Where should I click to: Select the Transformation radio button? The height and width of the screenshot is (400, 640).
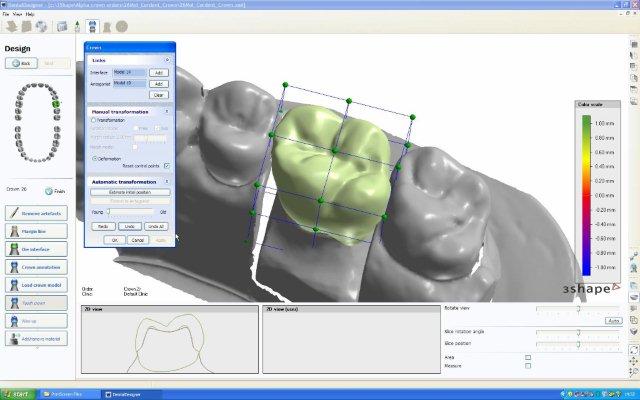(94, 120)
